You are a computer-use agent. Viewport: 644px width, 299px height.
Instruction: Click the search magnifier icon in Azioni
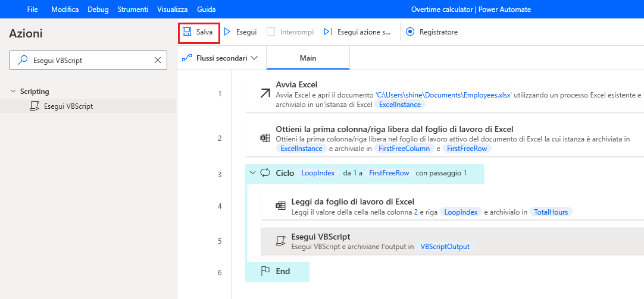coord(24,60)
